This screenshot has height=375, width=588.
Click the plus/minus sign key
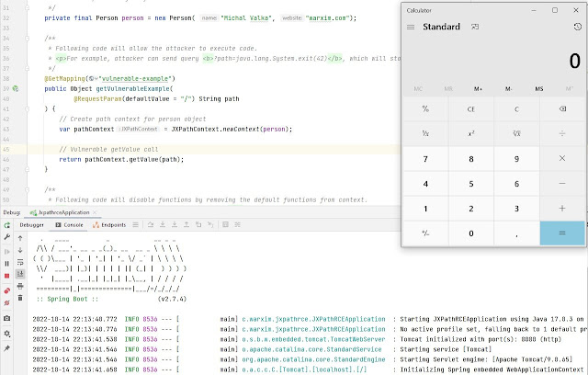pos(425,233)
